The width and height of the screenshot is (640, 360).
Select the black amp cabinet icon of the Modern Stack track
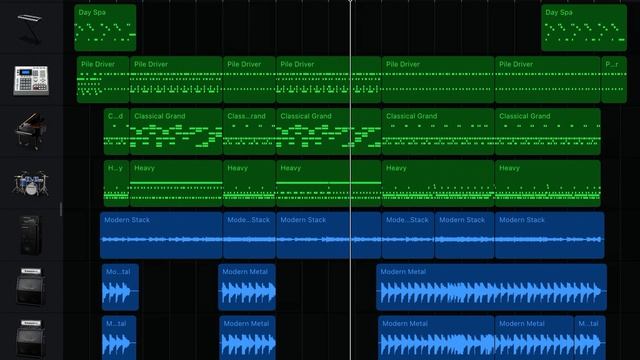click(x=30, y=236)
